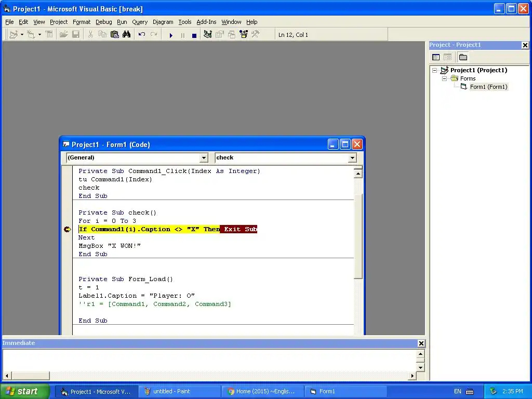Open the Debug menu
Viewport: 532px width, 399px height.
coord(104,22)
